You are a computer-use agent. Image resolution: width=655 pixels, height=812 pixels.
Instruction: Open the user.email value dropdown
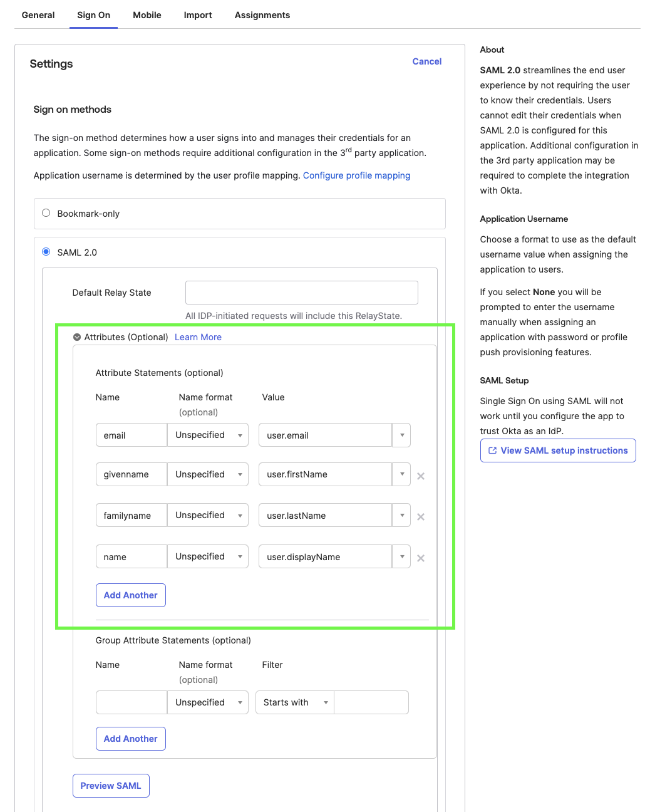click(401, 435)
